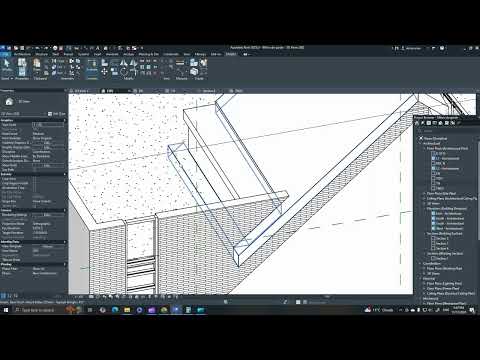
Task: Open the Architecture ribbon tab
Action: (22, 54)
